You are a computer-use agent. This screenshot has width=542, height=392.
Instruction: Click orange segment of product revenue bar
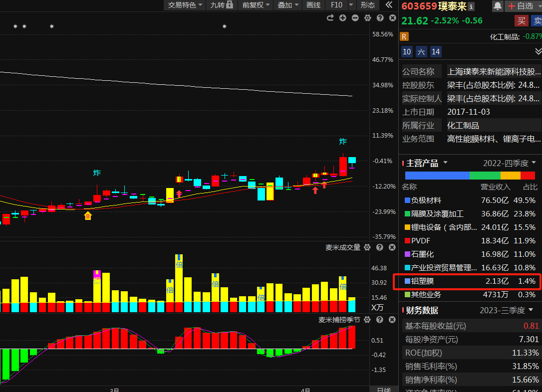pyautogui.click(x=511, y=176)
